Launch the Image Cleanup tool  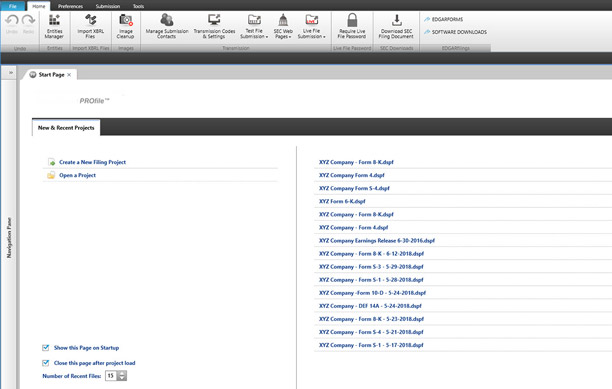pos(125,27)
